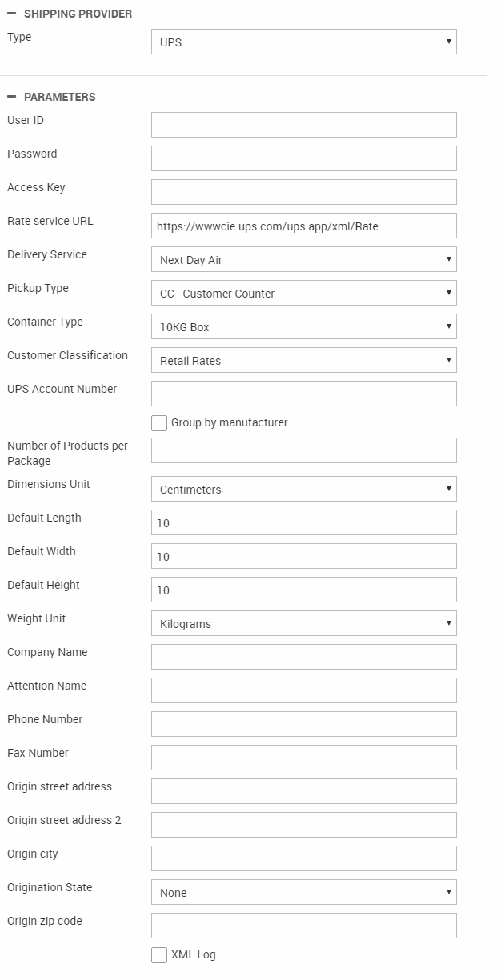The height and width of the screenshot is (980, 501).
Task: Open the Container Type dropdown
Action: point(303,327)
